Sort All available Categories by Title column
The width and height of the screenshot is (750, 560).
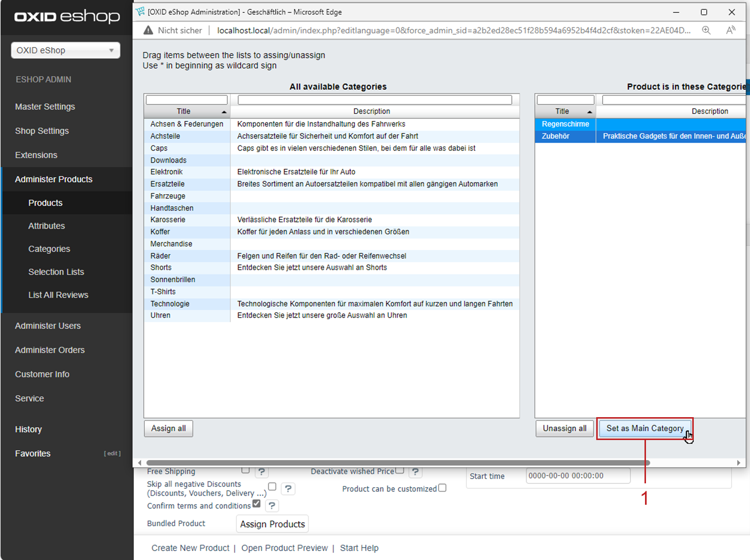[x=187, y=112]
